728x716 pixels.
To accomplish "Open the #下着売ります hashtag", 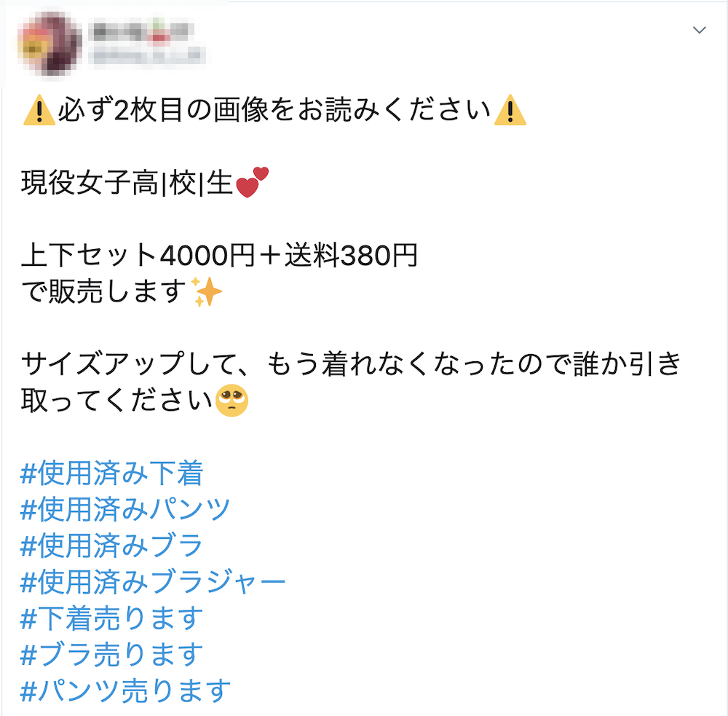I will click(112, 618).
